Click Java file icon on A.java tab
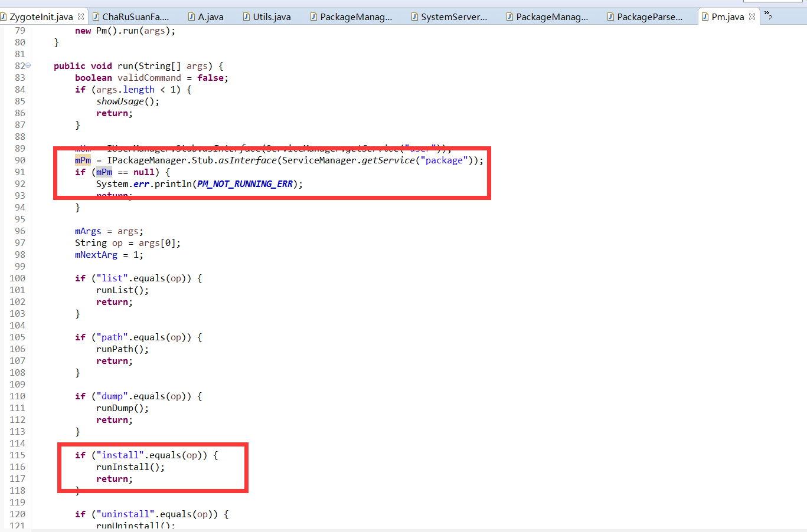The image size is (807, 532). (191, 17)
